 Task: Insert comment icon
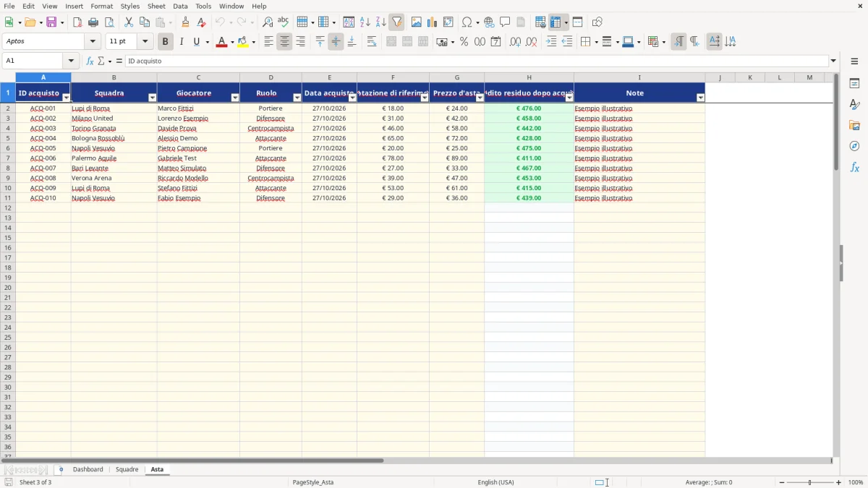505,22
